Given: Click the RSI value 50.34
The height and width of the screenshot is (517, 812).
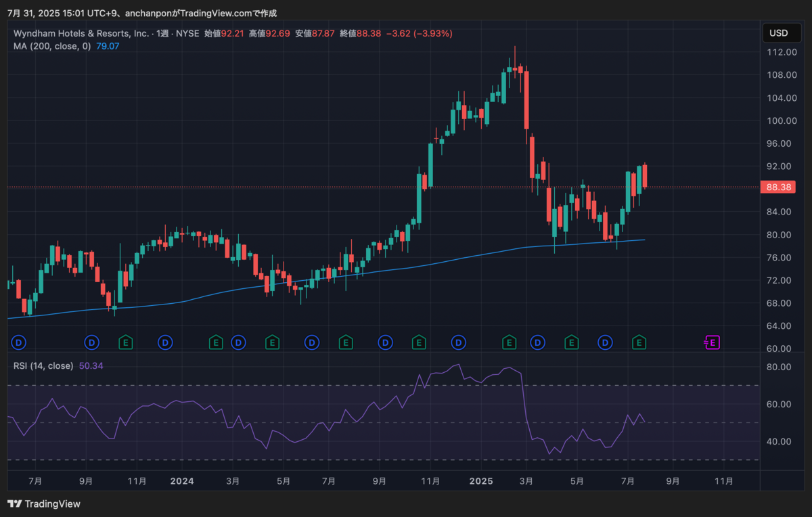Looking at the screenshot, I should [91, 365].
